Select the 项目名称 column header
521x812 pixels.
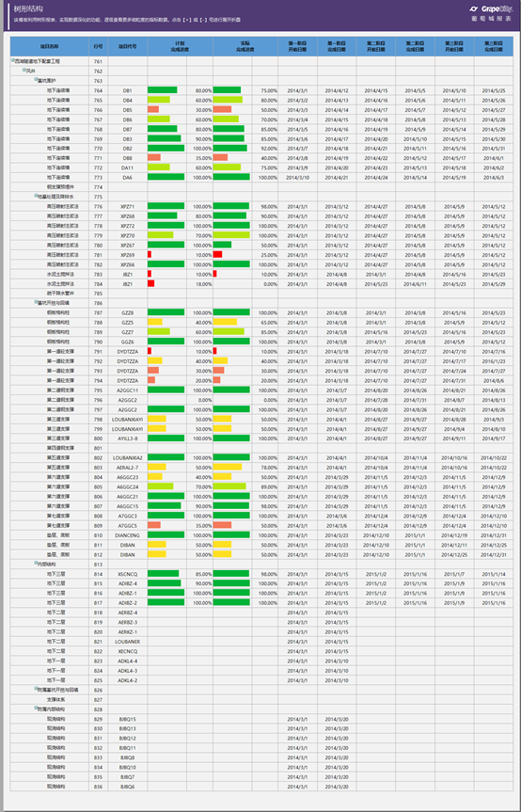[50, 47]
